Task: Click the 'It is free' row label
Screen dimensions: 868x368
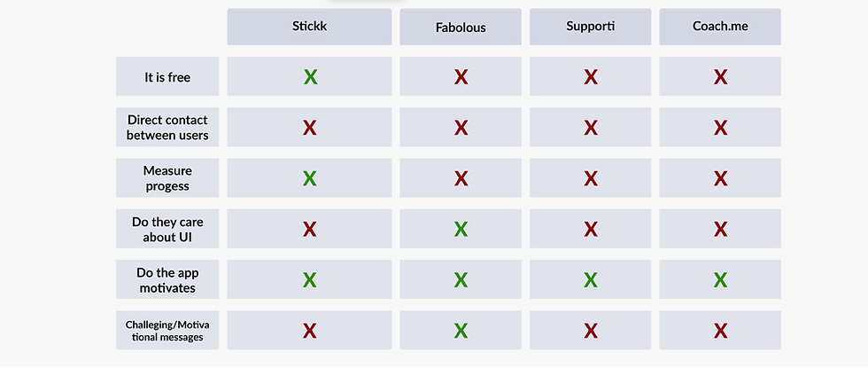Action: (167, 77)
